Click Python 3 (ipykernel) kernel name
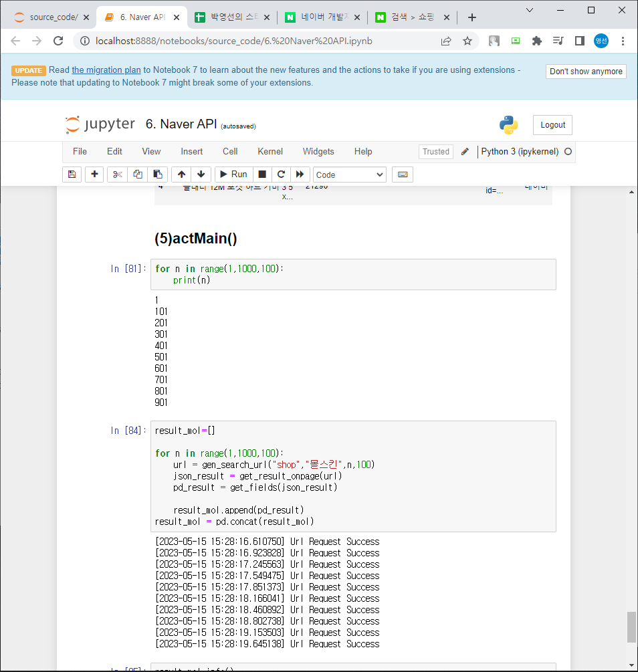638x672 pixels. (520, 152)
